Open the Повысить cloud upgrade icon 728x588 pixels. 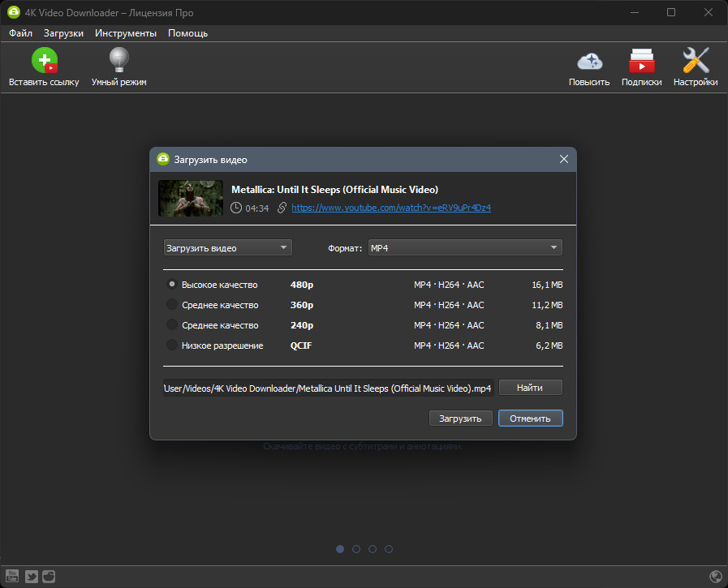pyautogui.click(x=589, y=61)
